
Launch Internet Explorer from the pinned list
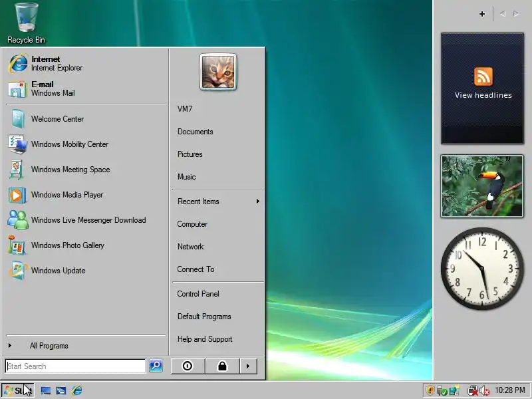coord(86,63)
